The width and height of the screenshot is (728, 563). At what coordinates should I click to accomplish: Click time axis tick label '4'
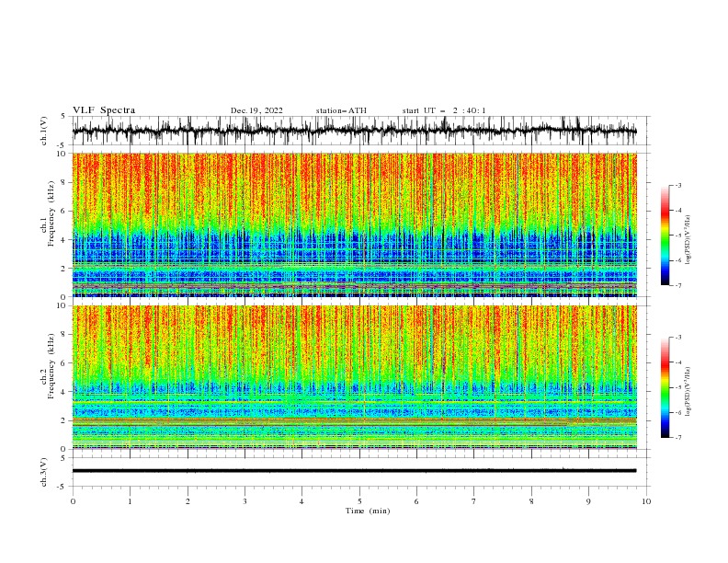[x=301, y=501]
